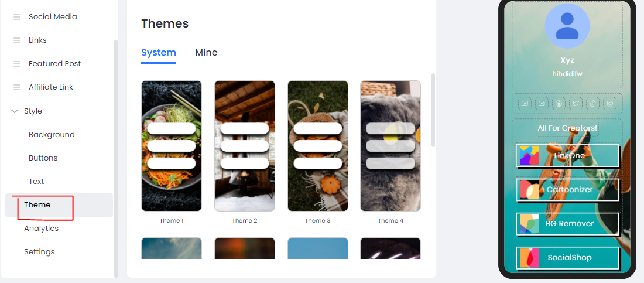
Task: Click the YouTube icon in phone preview
Action: pos(525,104)
